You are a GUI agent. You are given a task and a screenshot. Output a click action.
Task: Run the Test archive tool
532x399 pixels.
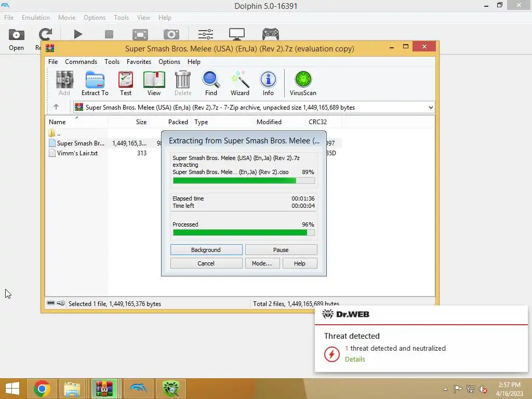click(126, 84)
